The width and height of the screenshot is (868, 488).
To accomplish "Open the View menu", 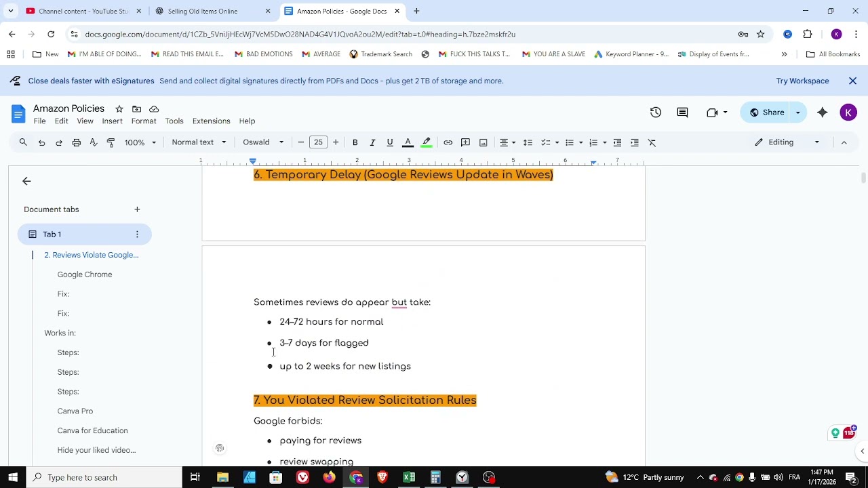I will (x=85, y=121).
